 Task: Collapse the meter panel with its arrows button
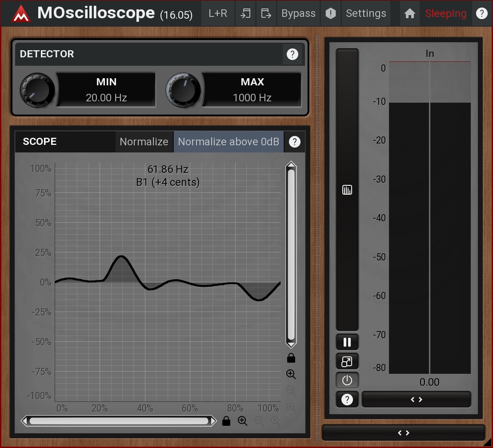[x=416, y=400]
